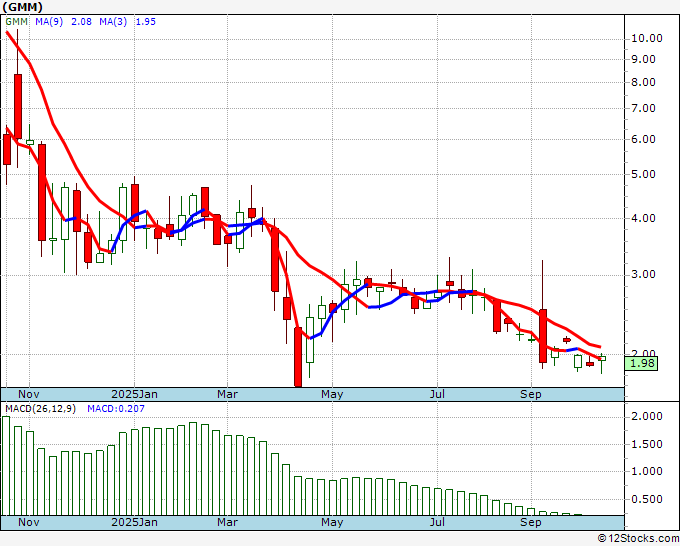Click the first MACD histogram bar
This screenshot has width=680, height=546.
coord(6,466)
